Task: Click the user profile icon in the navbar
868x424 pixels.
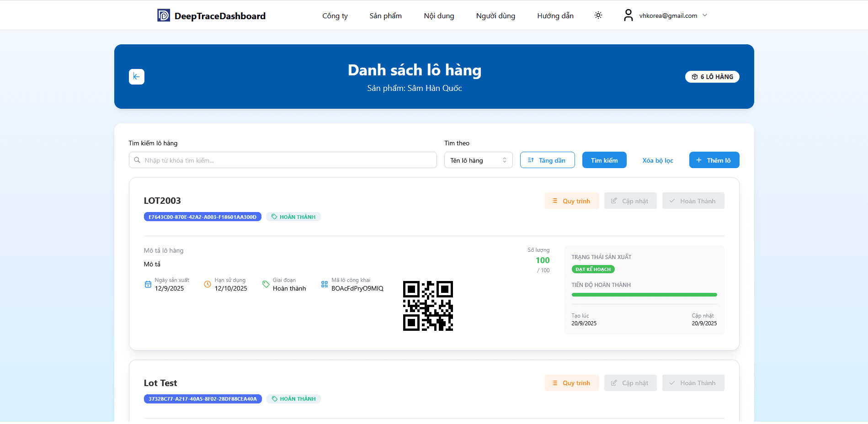Action: [x=628, y=15]
